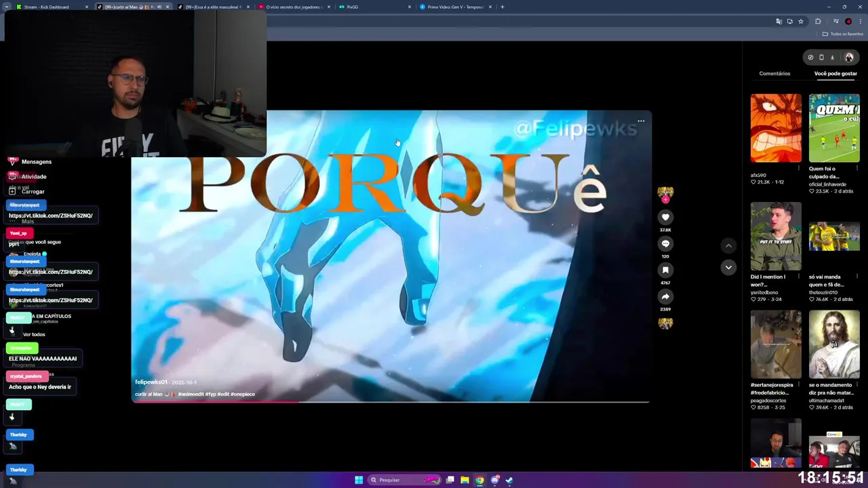
Task: Open the TikTok compass icon in top pill
Action: pyautogui.click(x=810, y=58)
